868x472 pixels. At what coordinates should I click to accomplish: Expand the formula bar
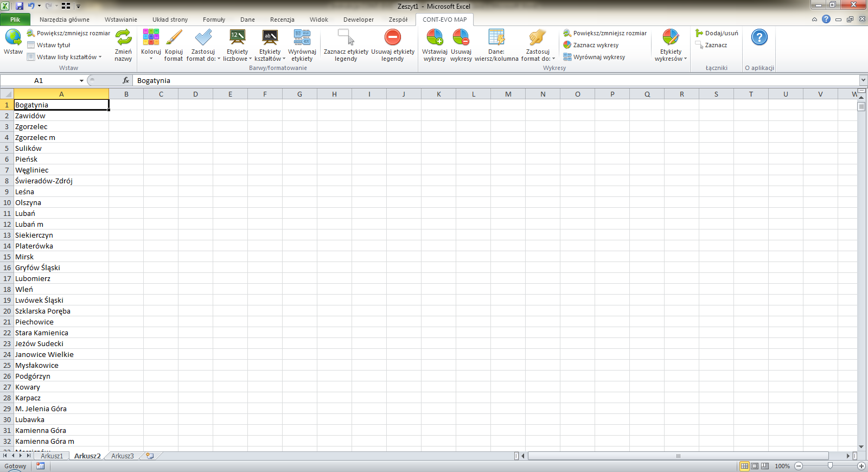[863, 80]
